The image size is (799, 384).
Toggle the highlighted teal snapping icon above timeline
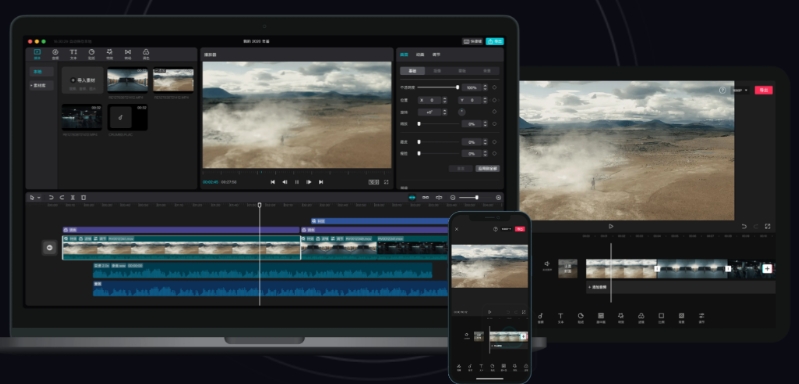tap(412, 198)
